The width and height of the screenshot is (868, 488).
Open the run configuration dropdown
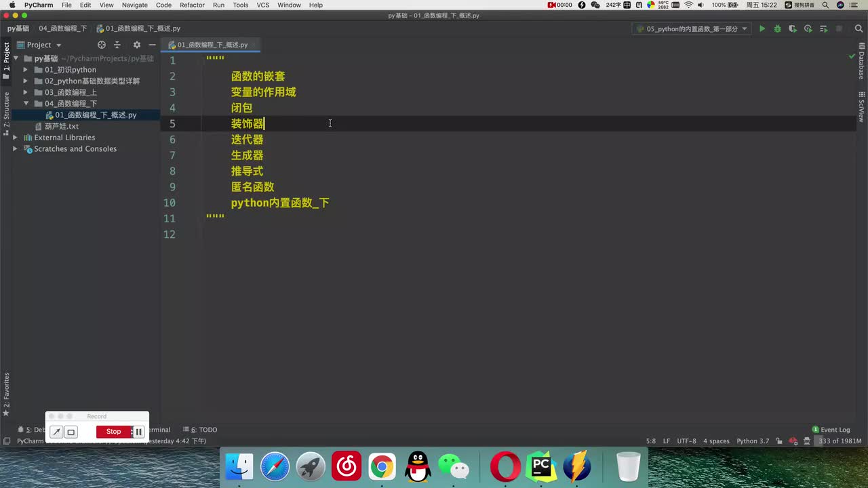click(x=692, y=29)
